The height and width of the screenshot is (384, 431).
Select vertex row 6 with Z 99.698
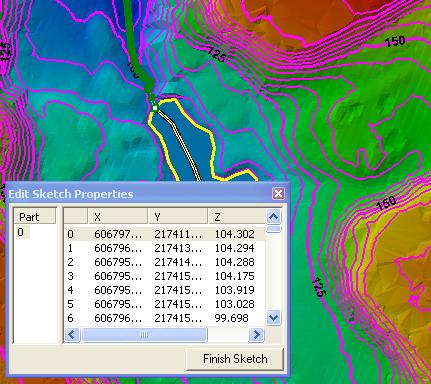[165, 318]
